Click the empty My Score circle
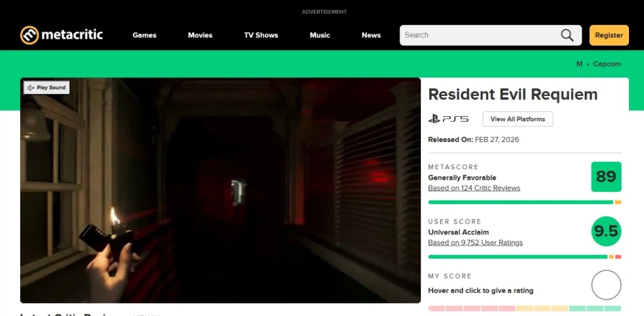The height and width of the screenshot is (316, 644). coord(606,285)
